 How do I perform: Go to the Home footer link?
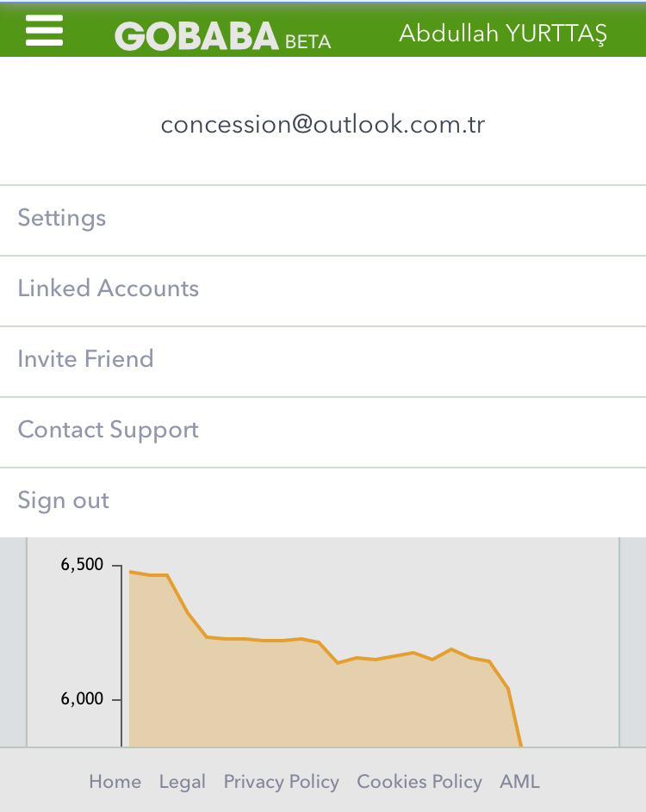click(x=115, y=782)
